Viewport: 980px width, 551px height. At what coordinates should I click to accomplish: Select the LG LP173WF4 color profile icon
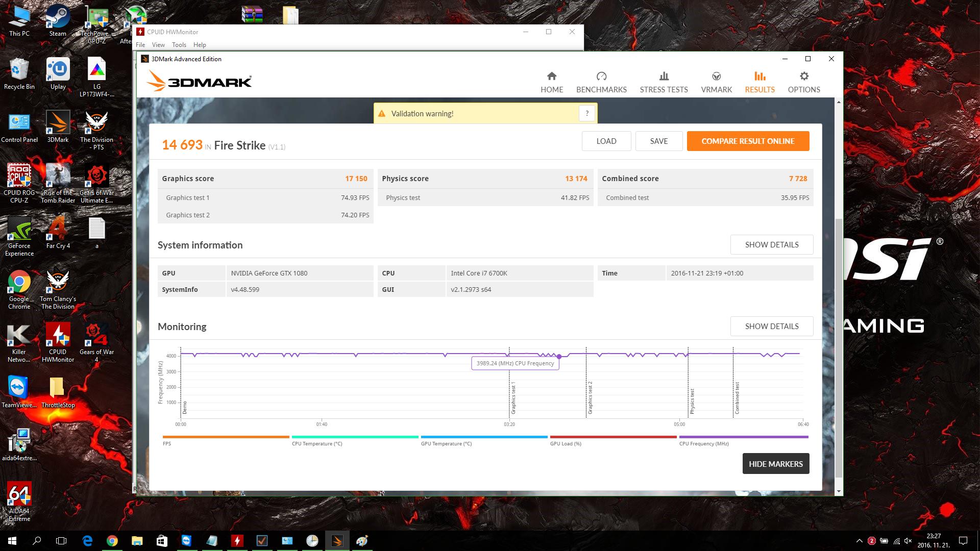point(96,78)
